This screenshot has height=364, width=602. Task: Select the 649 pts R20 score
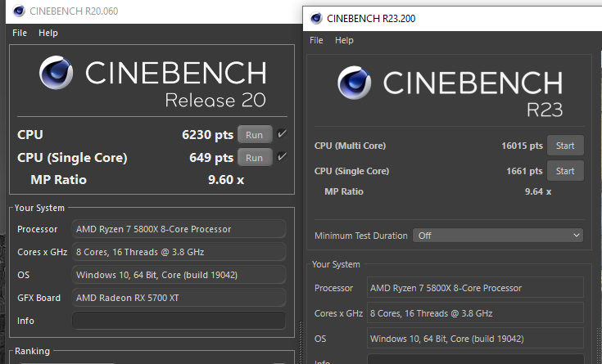point(211,158)
